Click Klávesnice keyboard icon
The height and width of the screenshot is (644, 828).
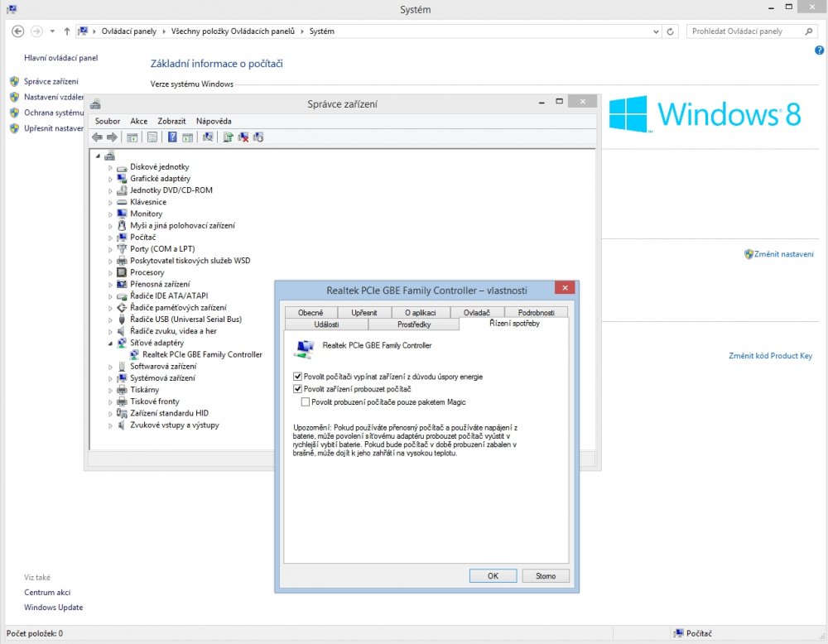pos(122,202)
